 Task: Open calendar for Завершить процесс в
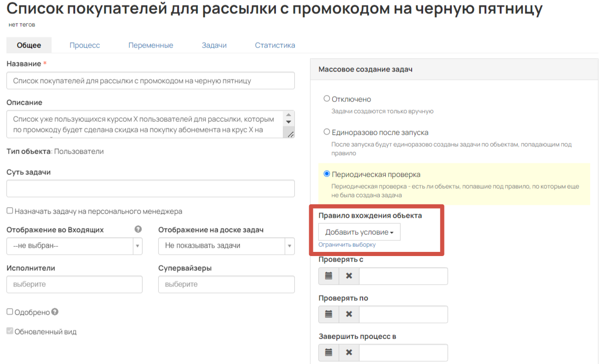[x=329, y=352]
